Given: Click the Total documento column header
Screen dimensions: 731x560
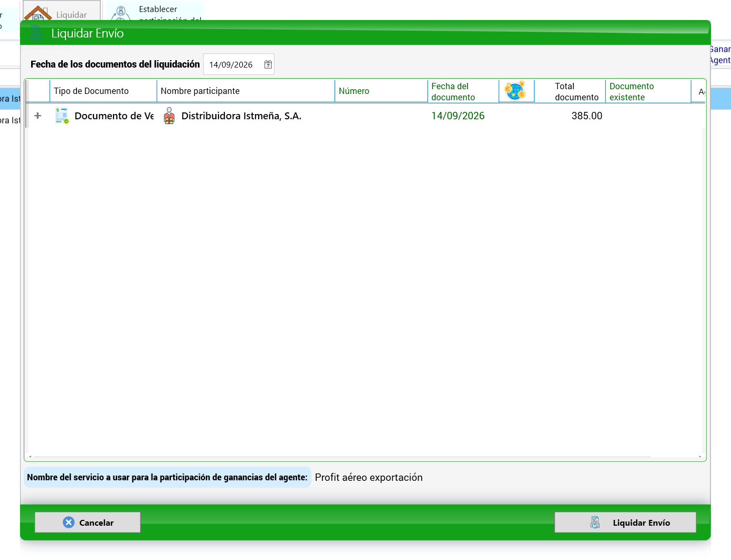Looking at the screenshot, I should pyautogui.click(x=570, y=91).
